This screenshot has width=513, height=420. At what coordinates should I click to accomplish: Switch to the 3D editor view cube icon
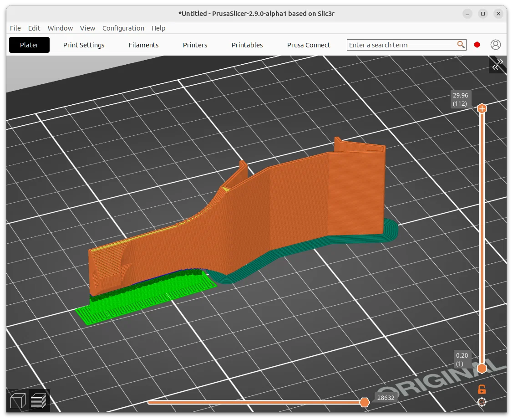[18, 401]
